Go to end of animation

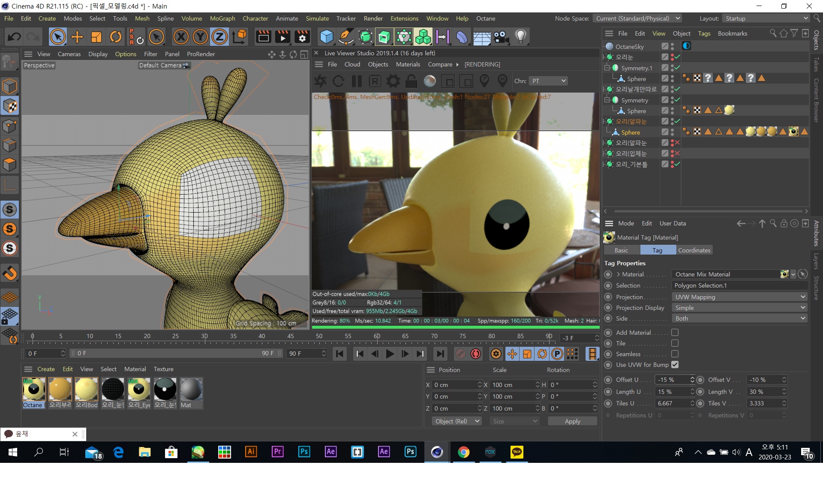point(440,354)
